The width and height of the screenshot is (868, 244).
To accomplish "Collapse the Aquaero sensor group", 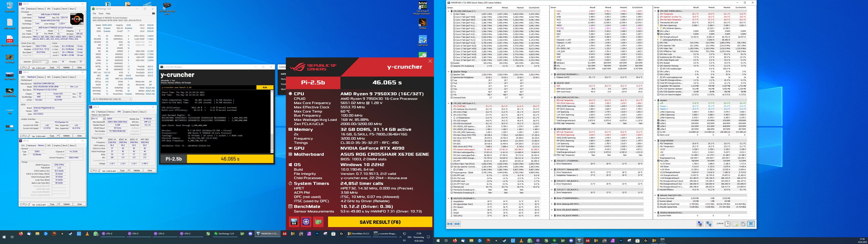I will click(x=655, y=100).
